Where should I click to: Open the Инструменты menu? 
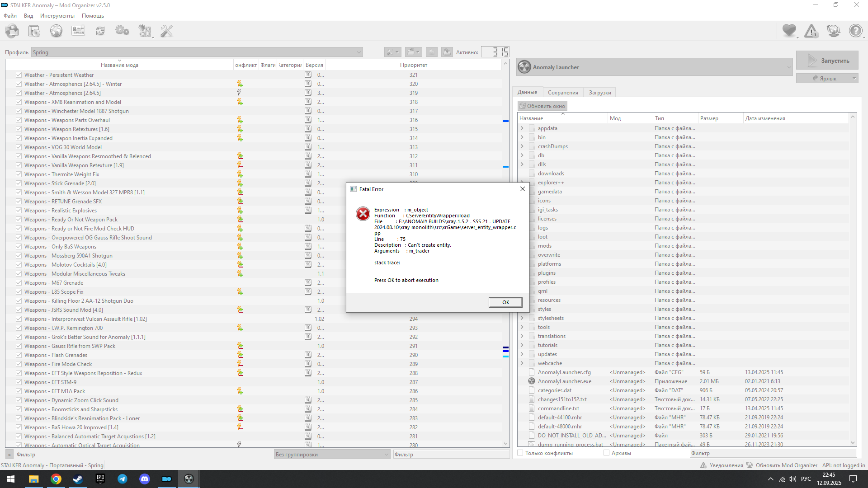pos(57,16)
